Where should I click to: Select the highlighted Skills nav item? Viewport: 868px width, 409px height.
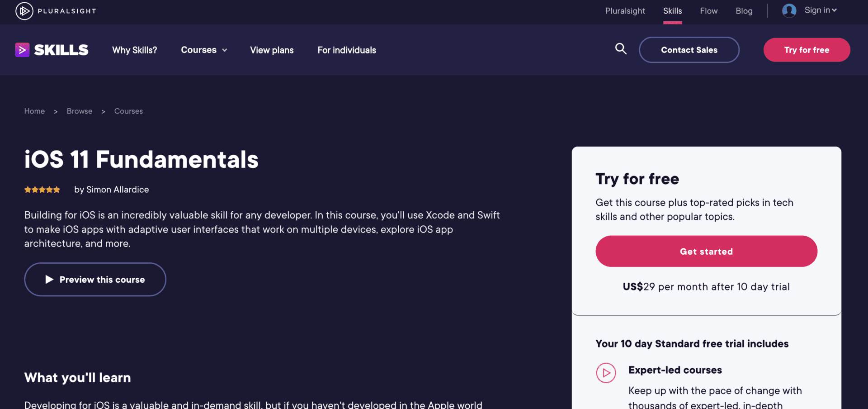pos(672,11)
